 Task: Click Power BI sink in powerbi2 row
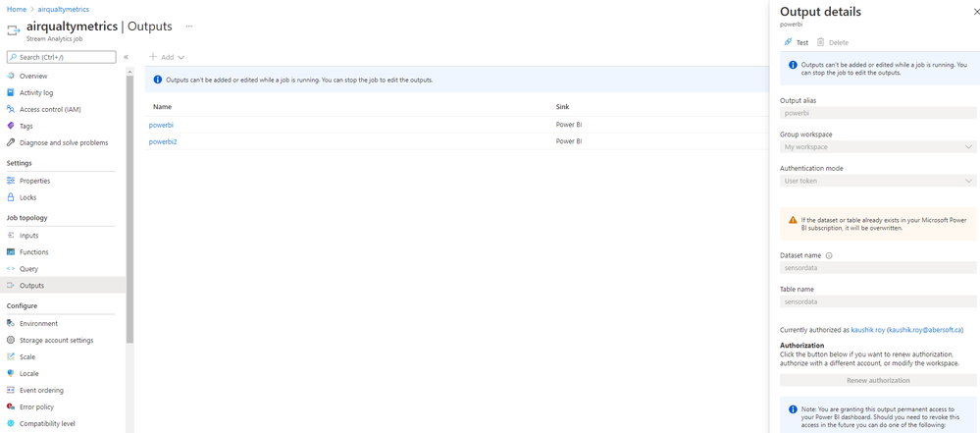tap(569, 141)
